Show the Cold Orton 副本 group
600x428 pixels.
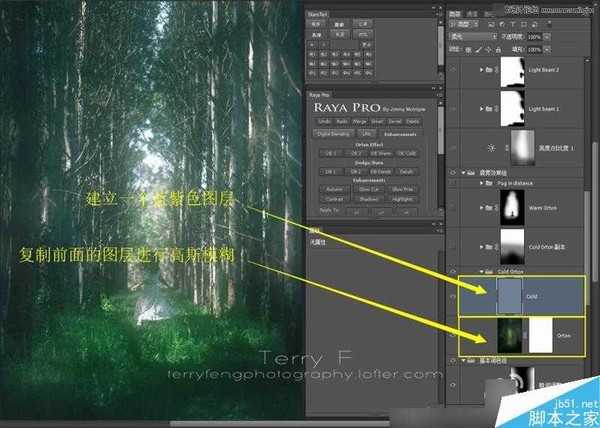pos(453,247)
